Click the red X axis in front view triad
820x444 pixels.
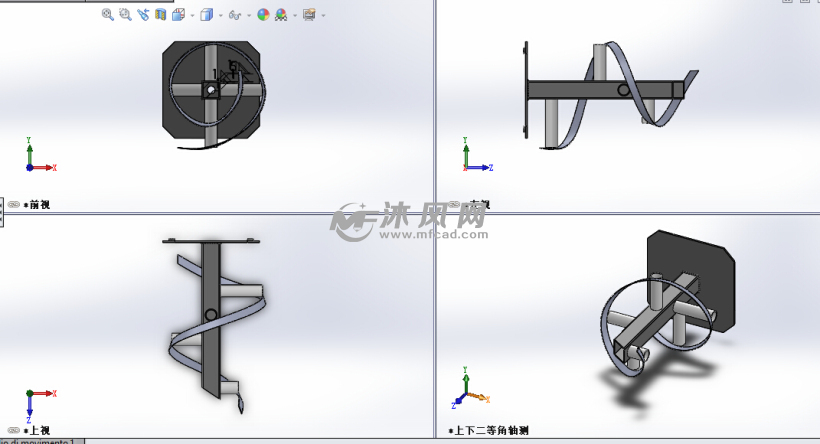[x=44, y=167]
